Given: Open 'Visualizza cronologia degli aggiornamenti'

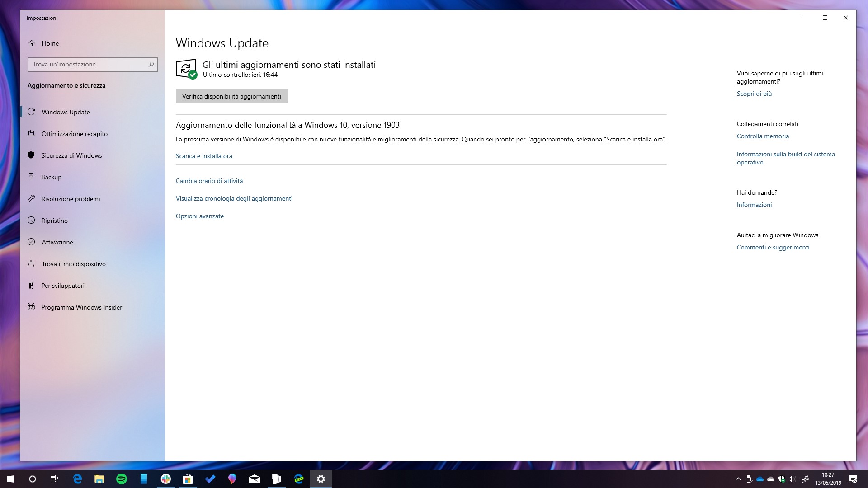Looking at the screenshot, I should tap(234, 198).
